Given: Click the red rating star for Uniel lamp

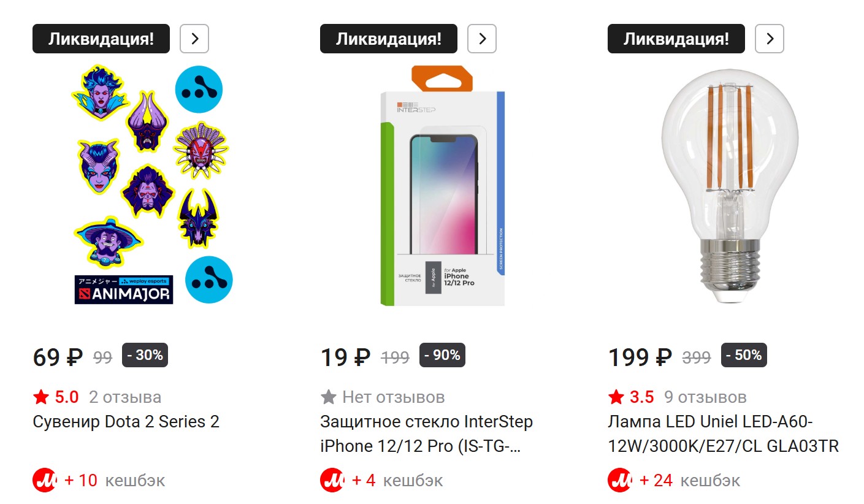Looking at the screenshot, I should 616,397.
